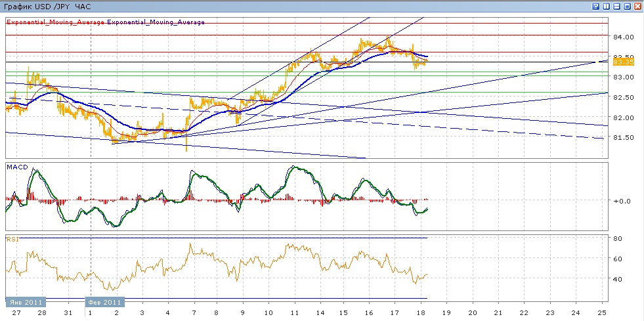The height and width of the screenshot is (321, 644).
Task: Click the Янв 2011 month marker
Action: tap(26, 303)
